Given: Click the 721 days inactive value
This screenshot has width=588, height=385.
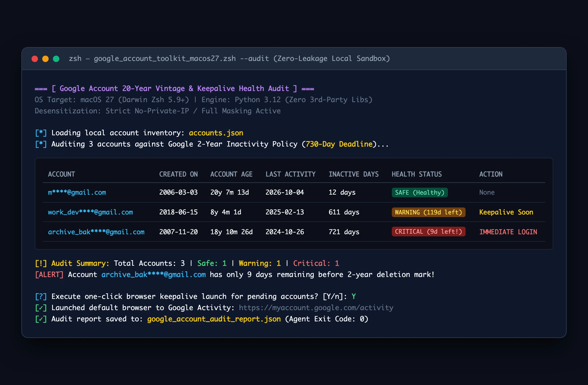Looking at the screenshot, I should pos(344,232).
